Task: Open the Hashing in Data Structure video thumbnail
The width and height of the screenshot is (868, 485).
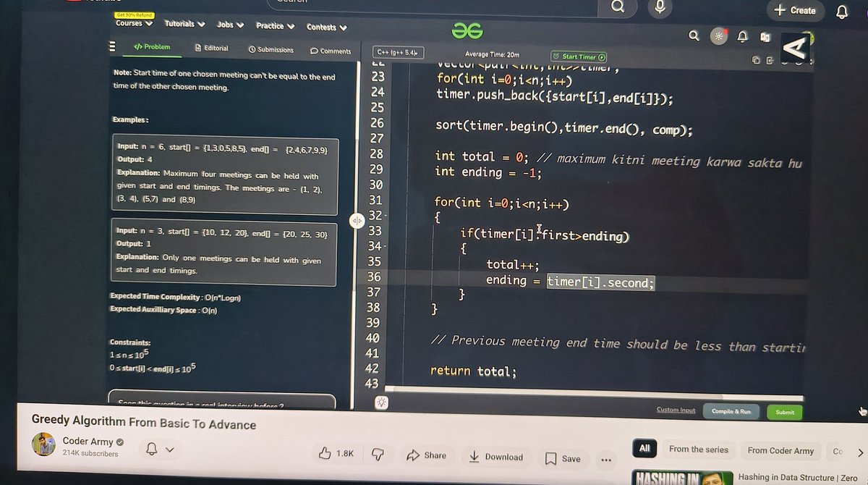Action: coord(681,477)
